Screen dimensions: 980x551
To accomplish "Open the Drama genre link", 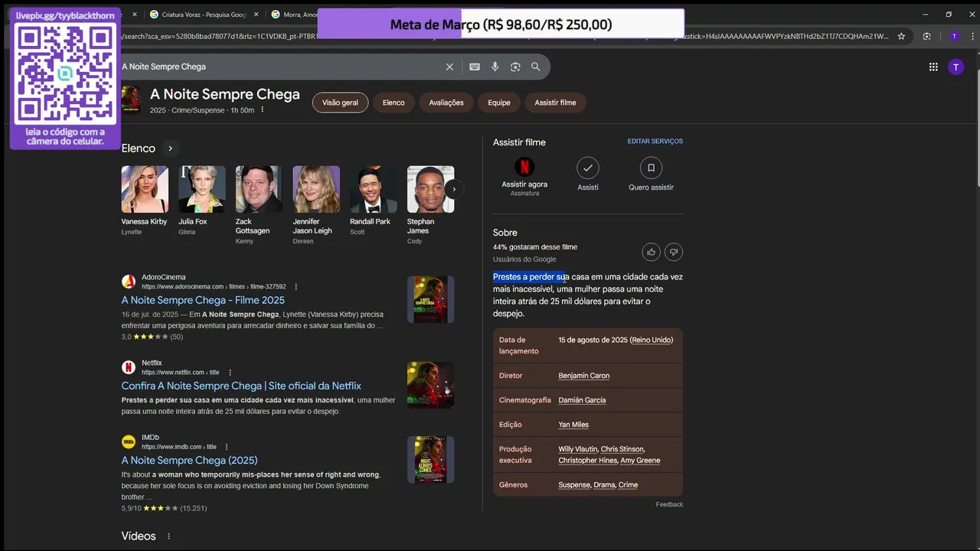I will pyautogui.click(x=604, y=485).
